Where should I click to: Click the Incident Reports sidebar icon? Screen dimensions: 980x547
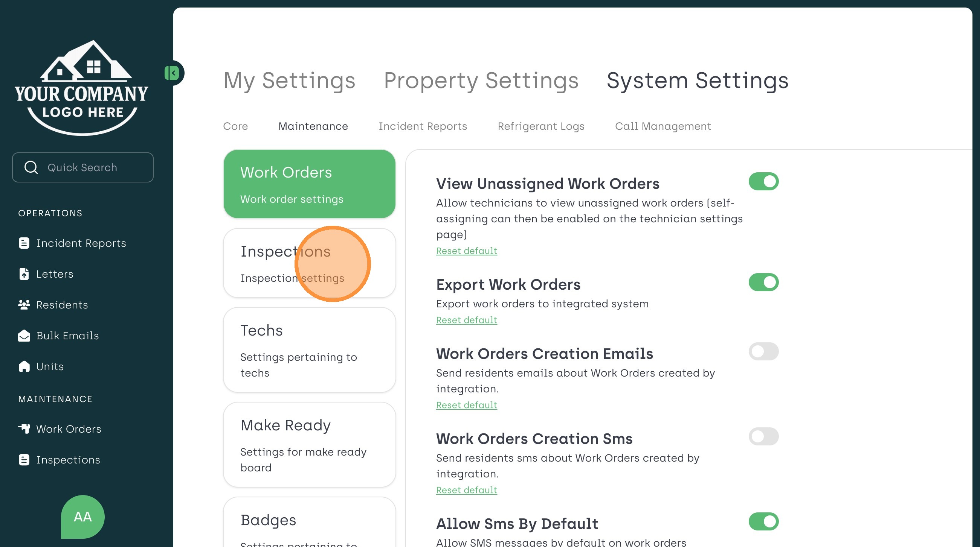tap(24, 243)
